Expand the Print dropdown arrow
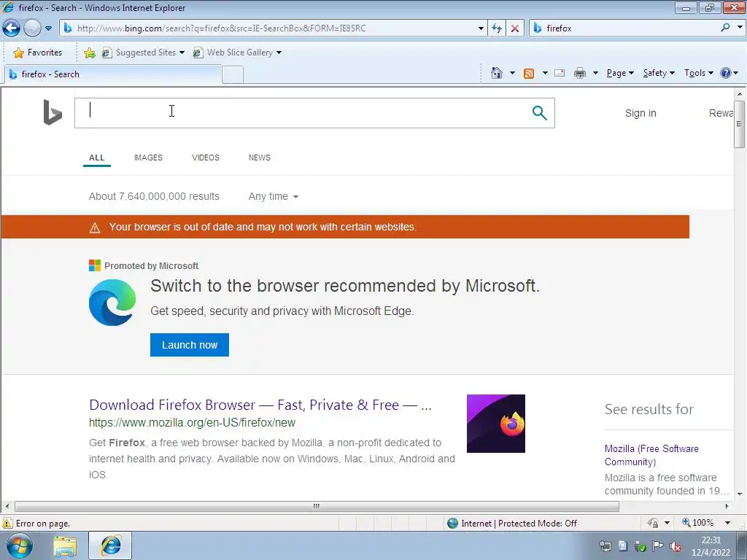This screenshot has width=747, height=560. click(595, 73)
